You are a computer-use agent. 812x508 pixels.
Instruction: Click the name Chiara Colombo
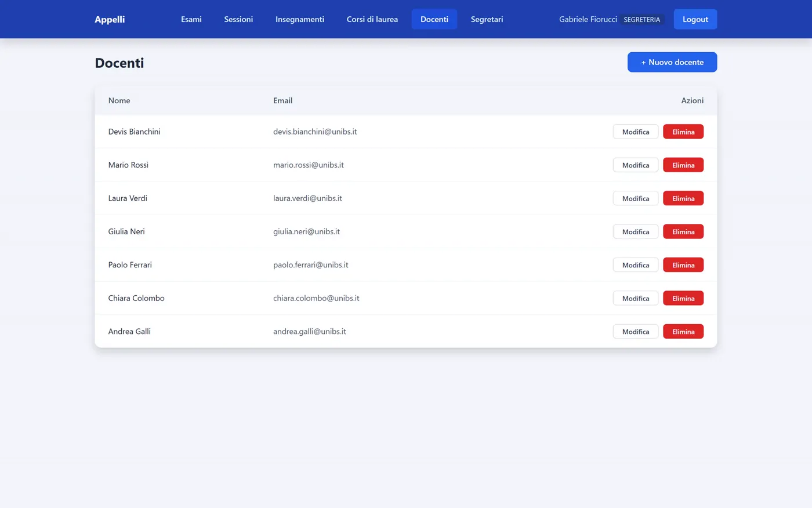pyautogui.click(x=136, y=298)
